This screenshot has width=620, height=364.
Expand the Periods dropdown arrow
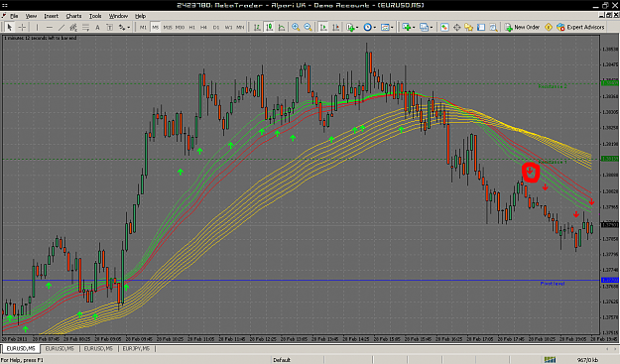coord(374,27)
